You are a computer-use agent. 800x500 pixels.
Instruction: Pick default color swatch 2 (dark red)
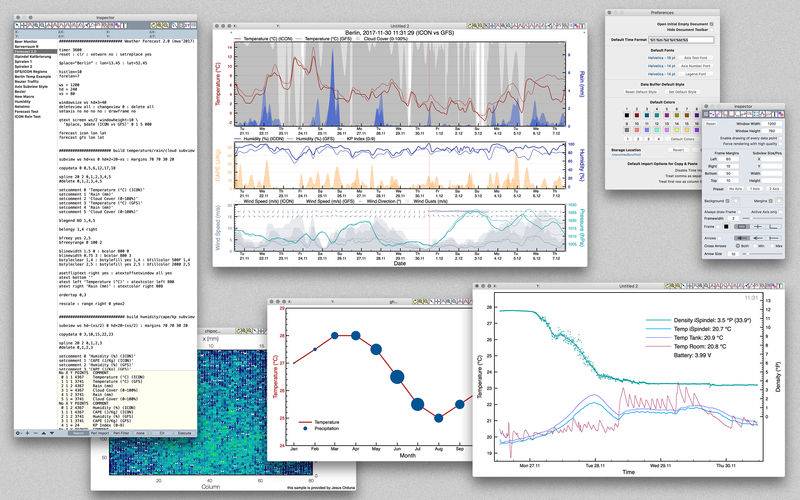[x=637, y=115]
